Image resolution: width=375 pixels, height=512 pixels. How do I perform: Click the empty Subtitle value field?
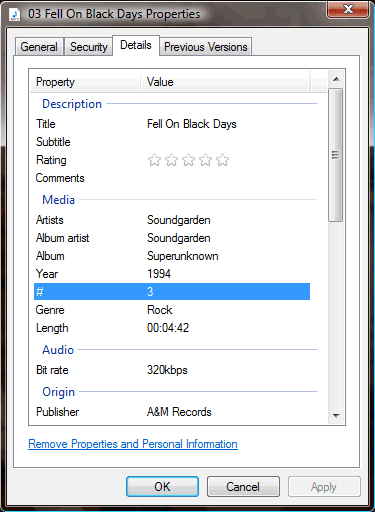pyautogui.click(x=227, y=142)
